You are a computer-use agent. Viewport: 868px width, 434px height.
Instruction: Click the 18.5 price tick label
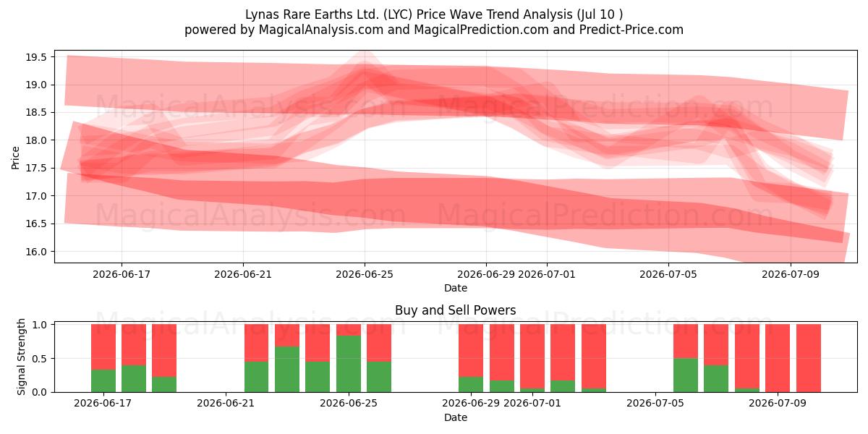(38, 113)
